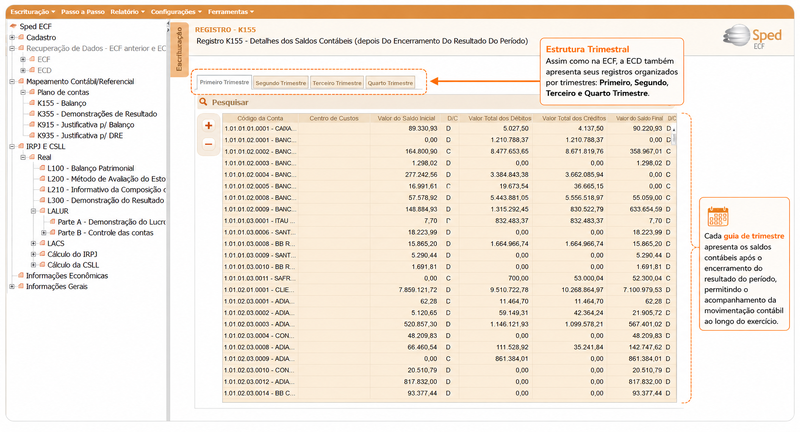Click the Sped ECF root node icon
800x432 pixels.
13,27
